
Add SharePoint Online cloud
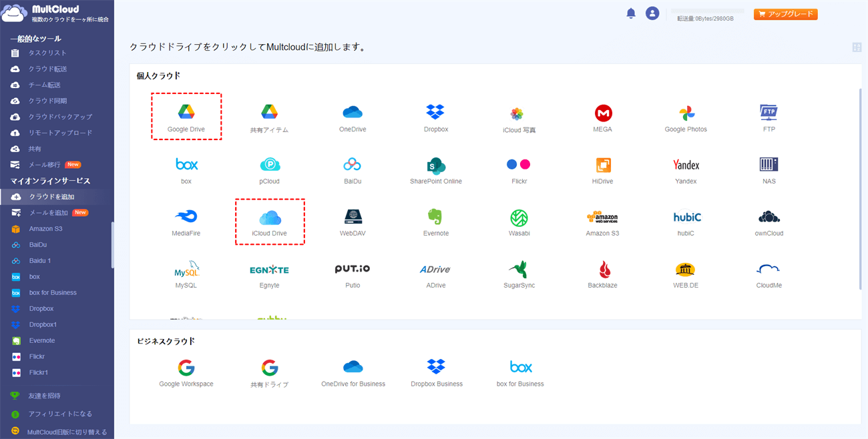pos(436,169)
